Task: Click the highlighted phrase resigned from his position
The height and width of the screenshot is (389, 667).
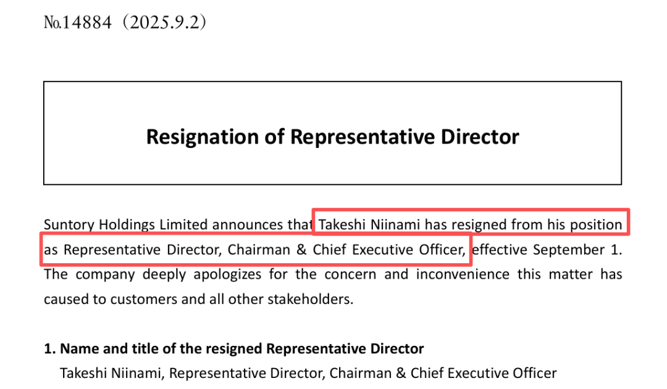Action: (x=537, y=224)
